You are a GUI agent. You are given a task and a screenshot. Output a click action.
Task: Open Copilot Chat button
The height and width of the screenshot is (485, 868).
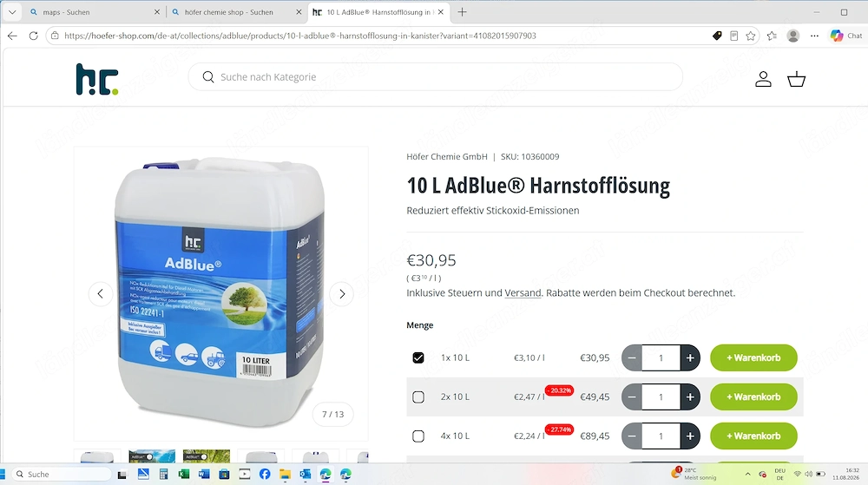click(845, 36)
